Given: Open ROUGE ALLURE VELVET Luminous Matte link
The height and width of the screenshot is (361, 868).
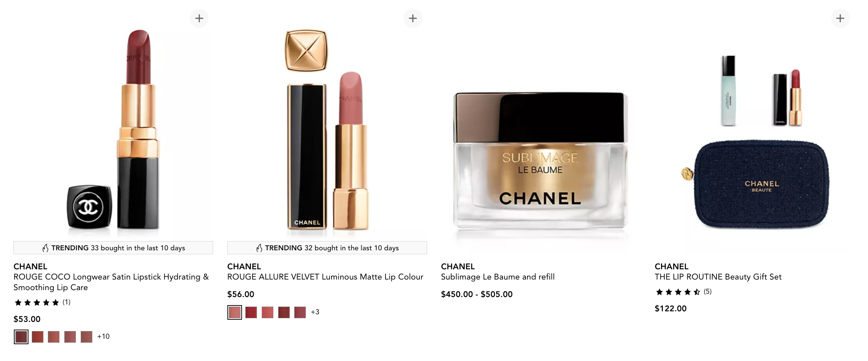Looking at the screenshot, I should (325, 277).
